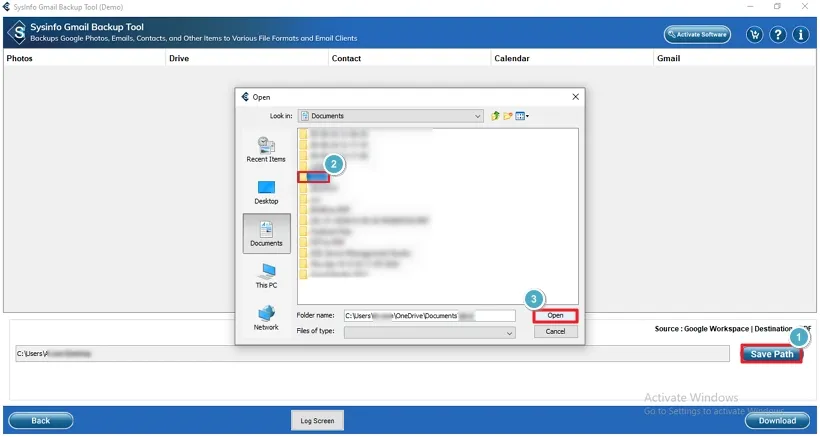
Task: Select Network in the dialog sidebar
Action: 266,318
